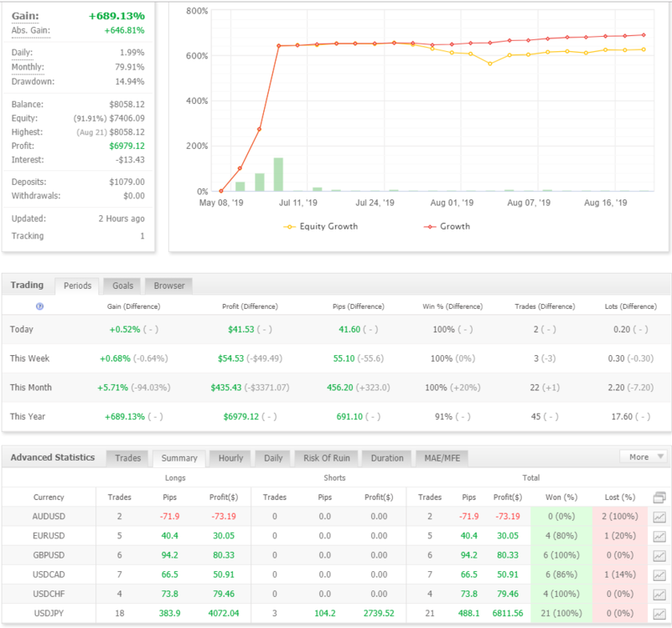
Task: Click the tallest green bar in the chart
Action: (x=278, y=174)
